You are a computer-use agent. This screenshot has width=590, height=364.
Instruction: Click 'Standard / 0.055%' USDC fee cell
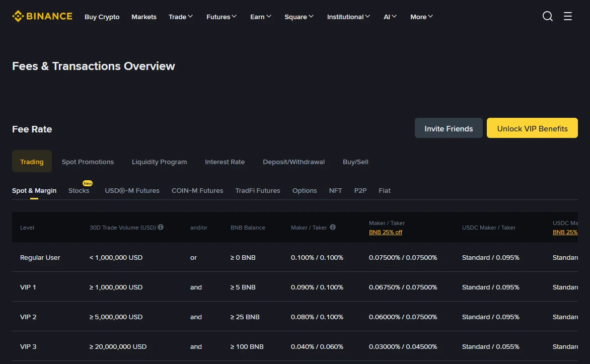tap(491, 347)
